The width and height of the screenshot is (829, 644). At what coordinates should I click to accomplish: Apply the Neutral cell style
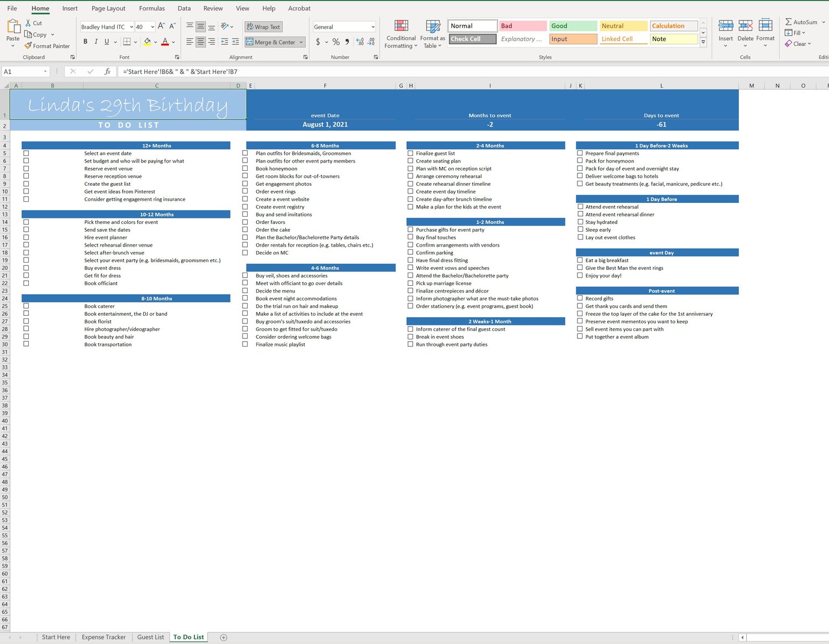tap(623, 26)
